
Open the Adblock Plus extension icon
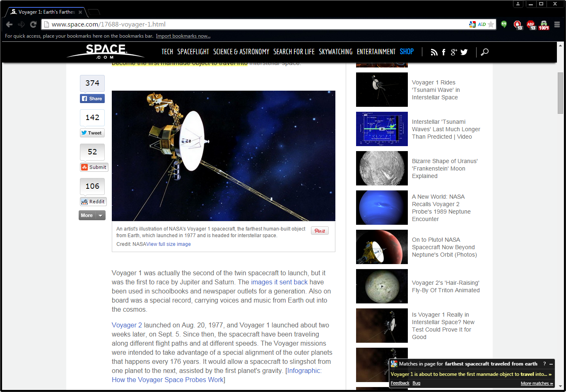click(x=531, y=25)
